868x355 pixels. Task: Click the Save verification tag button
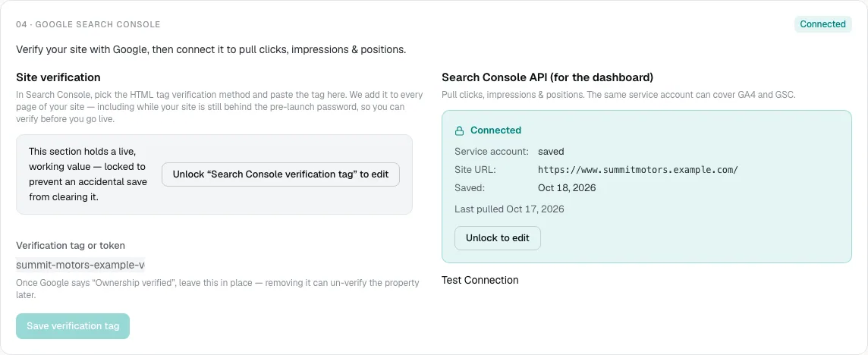[73, 326]
